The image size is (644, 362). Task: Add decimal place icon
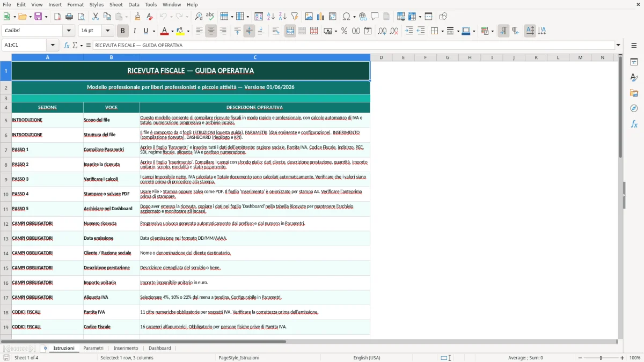point(383,31)
